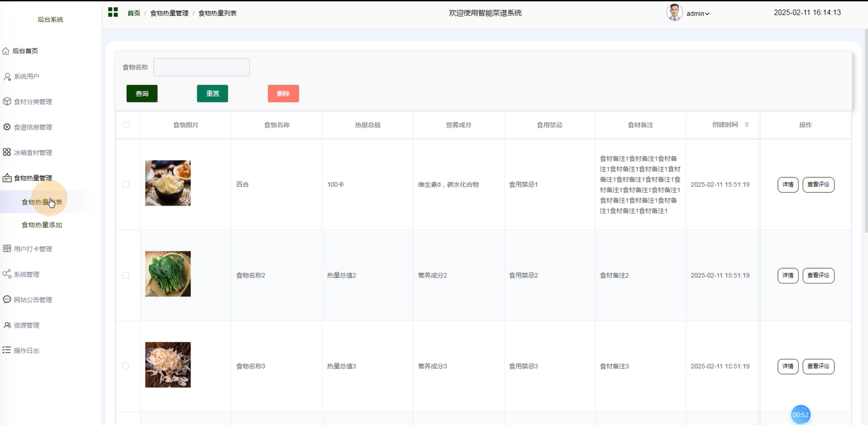Click 查看评论 for the 食物名称2 row
The height and width of the screenshot is (425, 868).
pos(819,276)
